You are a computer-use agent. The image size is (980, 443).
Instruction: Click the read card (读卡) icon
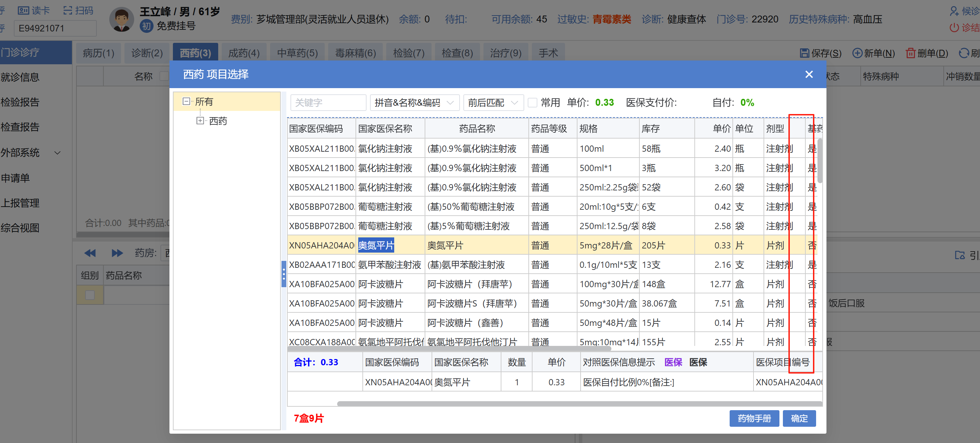(x=23, y=10)
